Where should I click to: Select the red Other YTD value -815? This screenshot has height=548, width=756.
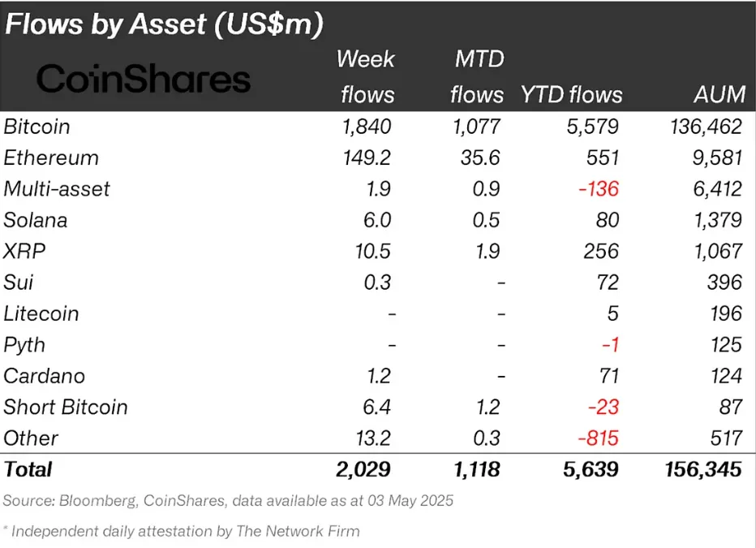[x=598, y=438]
